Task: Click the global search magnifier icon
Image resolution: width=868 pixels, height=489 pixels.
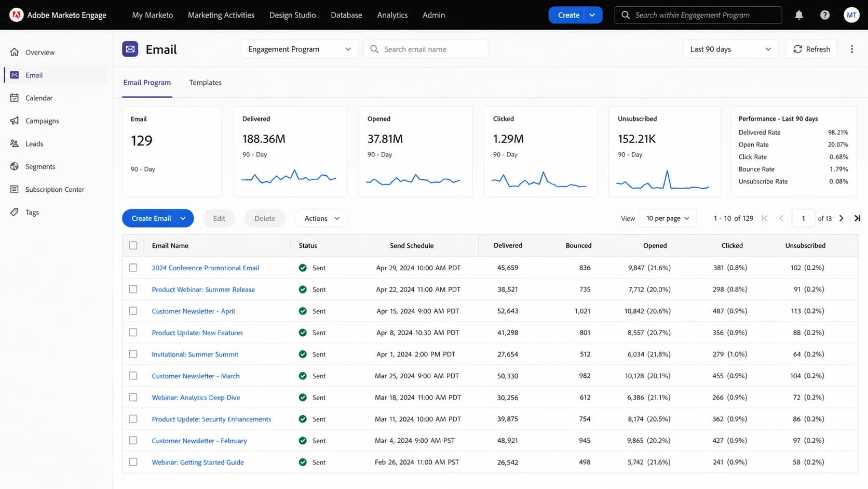Action: pyautogui.click(x=626, y=15)
